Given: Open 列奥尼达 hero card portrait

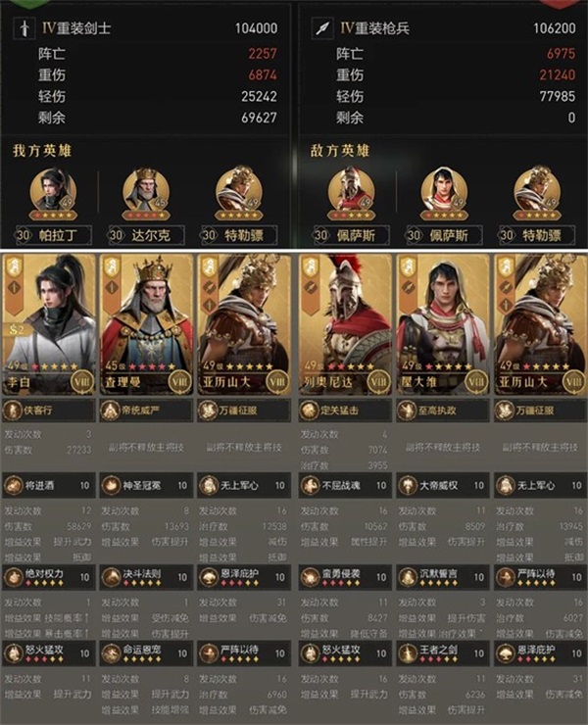Looking at the screenshot, I should [345, 324].
